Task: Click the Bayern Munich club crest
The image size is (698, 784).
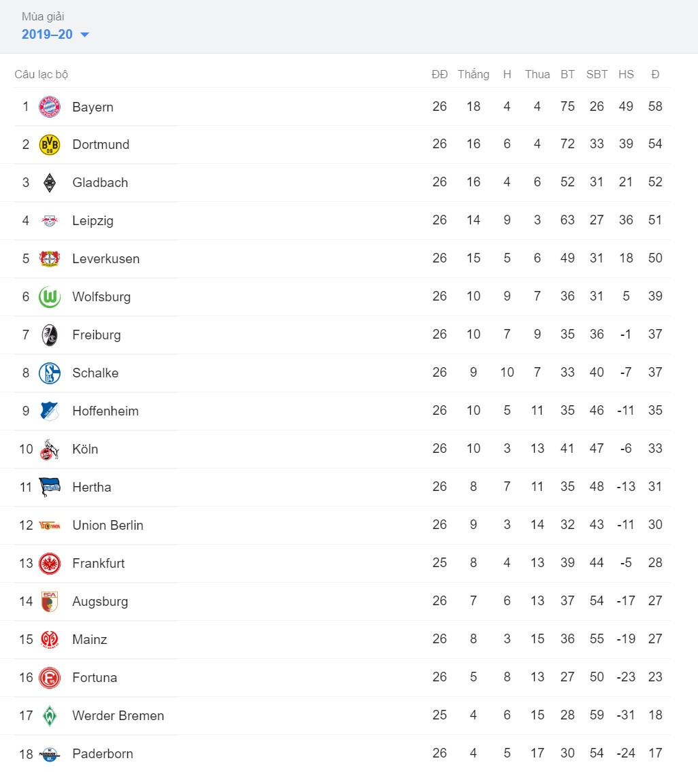Action: (50, 107)
